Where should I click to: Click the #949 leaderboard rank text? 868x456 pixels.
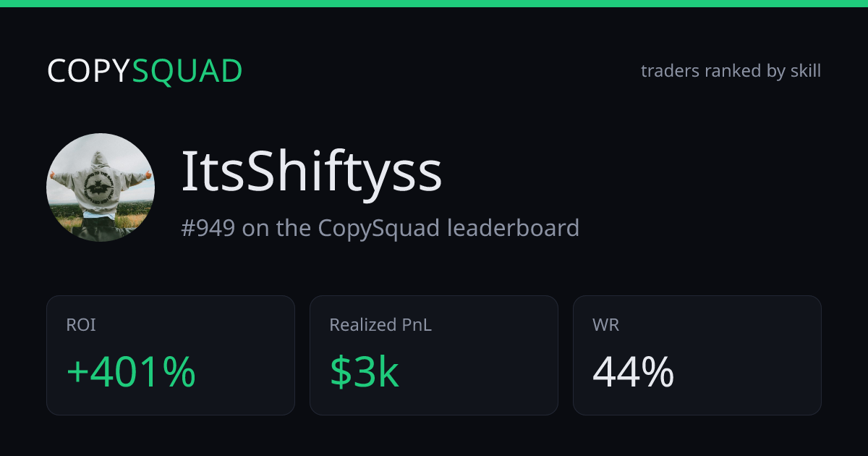[x=208, y=228]
